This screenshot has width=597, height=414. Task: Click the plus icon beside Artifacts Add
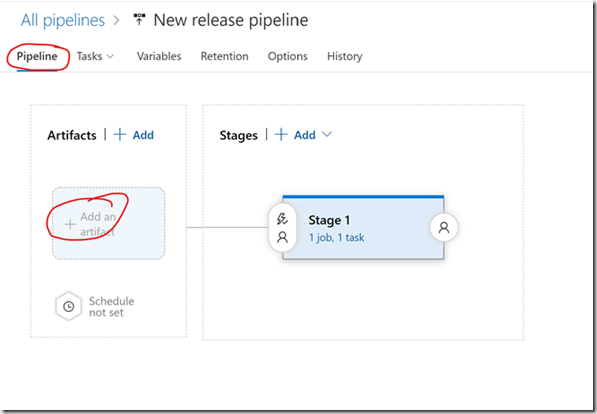pos(120,134)
